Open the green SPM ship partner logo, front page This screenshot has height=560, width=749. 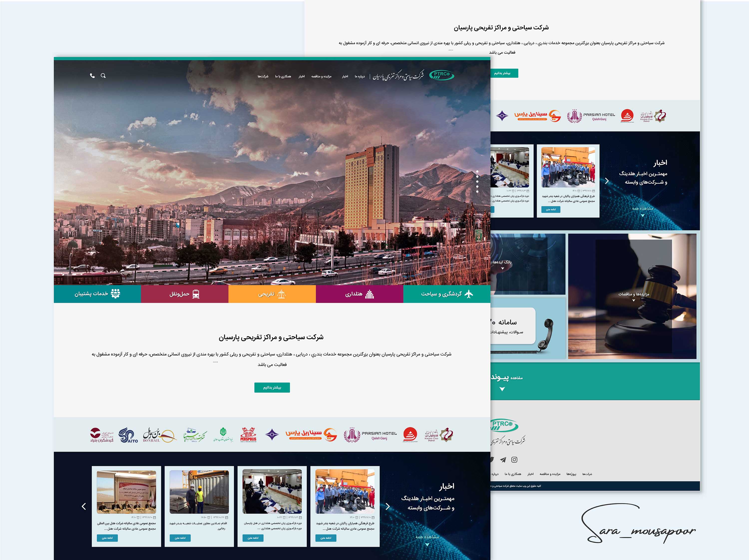[x=195, y=435]
